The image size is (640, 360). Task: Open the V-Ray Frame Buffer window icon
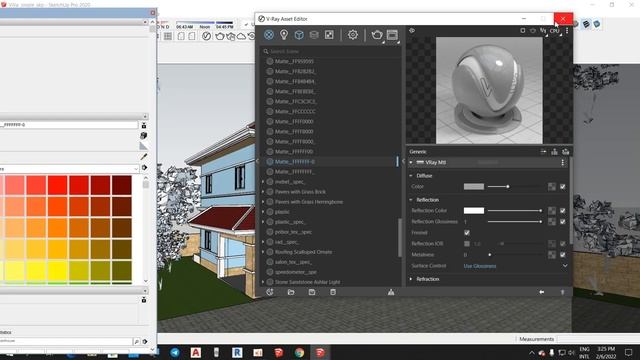pyautogui.click(x=392, y=35)
